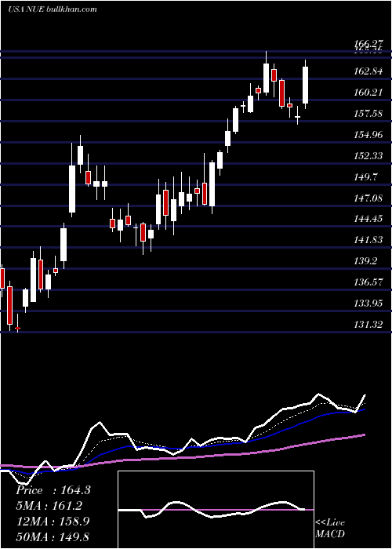392x549 pixels.
Task: Click the 166.27 top price label
Action: point(368,44)
